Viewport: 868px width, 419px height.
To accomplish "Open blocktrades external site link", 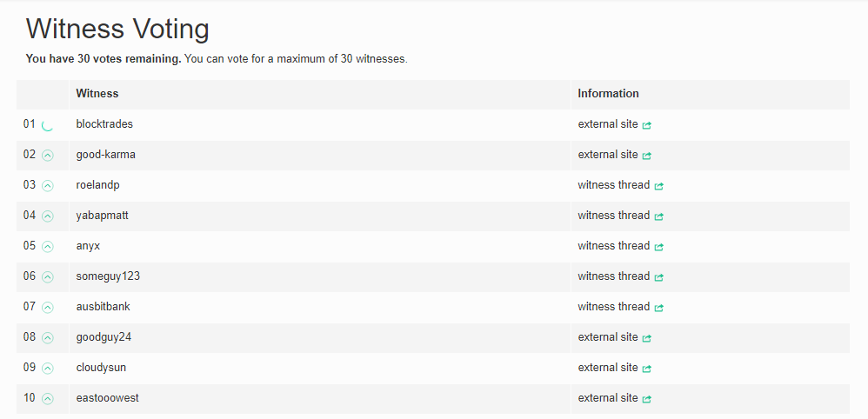I will click(x=608, y=124).
